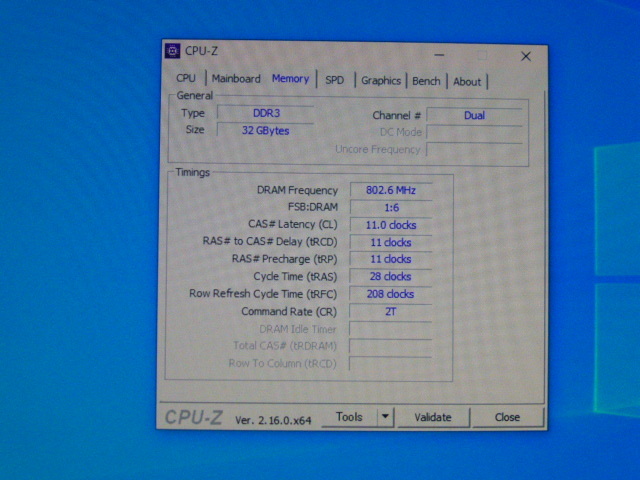
Task: Click the CPU-Z app icon in title bar
Action: point(172,51)
